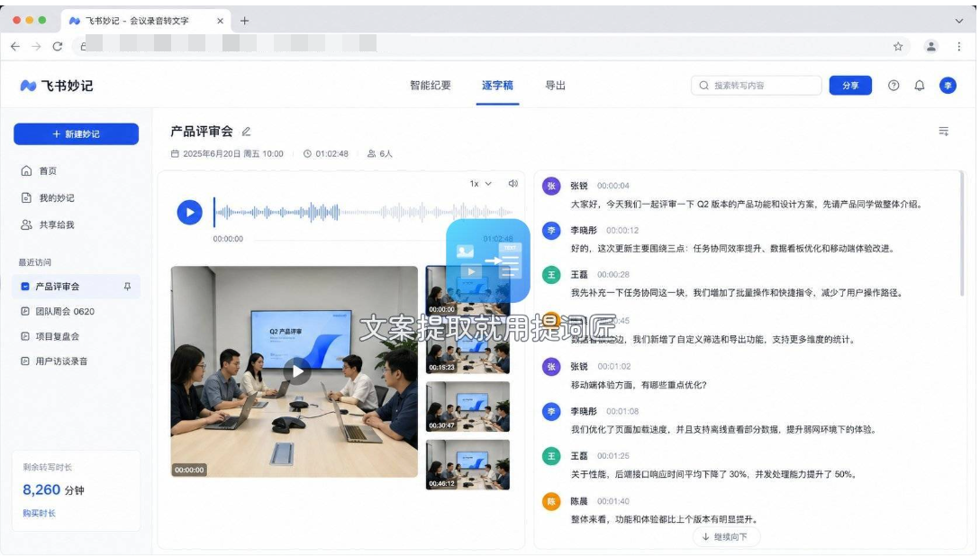Expand the tab search chevron
The height and width of the screenshot is (558, 980).
pos(958,21)
